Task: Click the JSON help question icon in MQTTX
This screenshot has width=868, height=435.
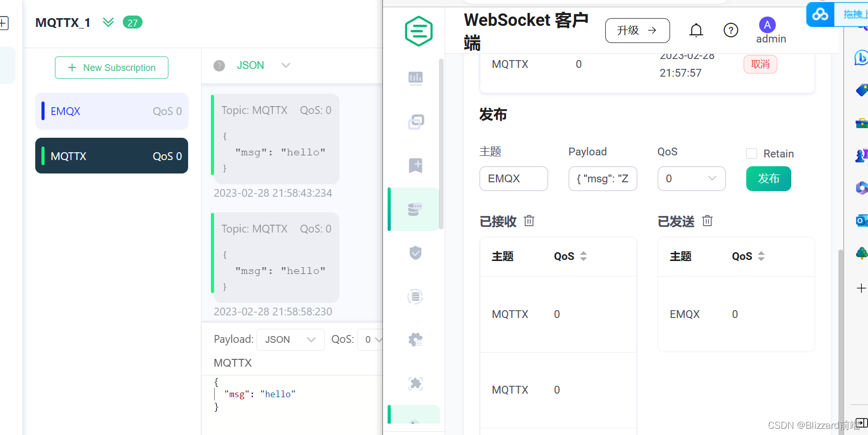Action: (x=219, y=66)
